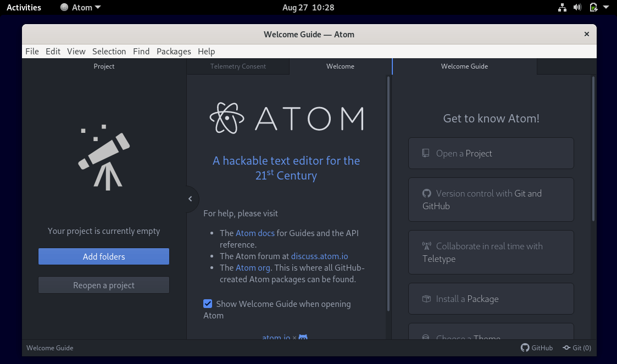The height and width of the screenshot is (364, 617).
Task: Click the battery icon in top bar
Action: pos(593,8)
